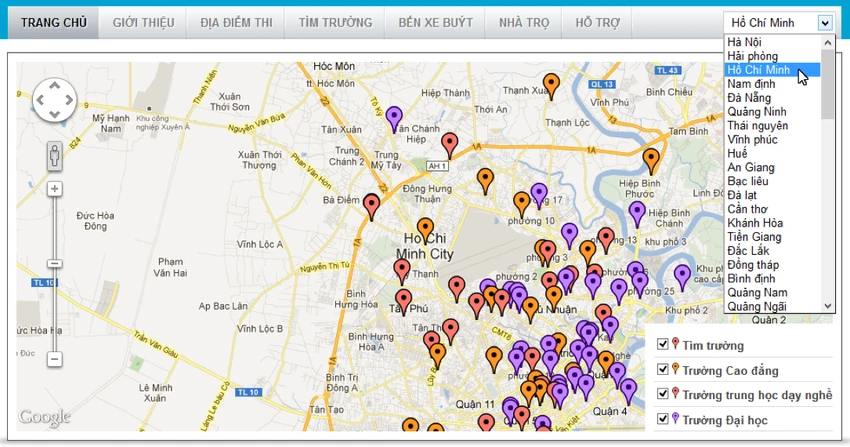Click the Google logo on the map

coord(44,417)
